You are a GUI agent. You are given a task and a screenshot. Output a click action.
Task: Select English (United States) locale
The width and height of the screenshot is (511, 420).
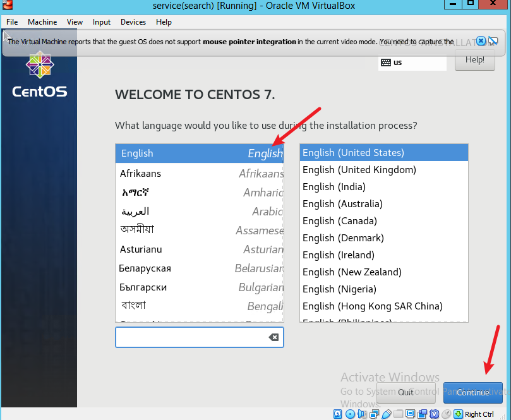click(x=384, y=152)
